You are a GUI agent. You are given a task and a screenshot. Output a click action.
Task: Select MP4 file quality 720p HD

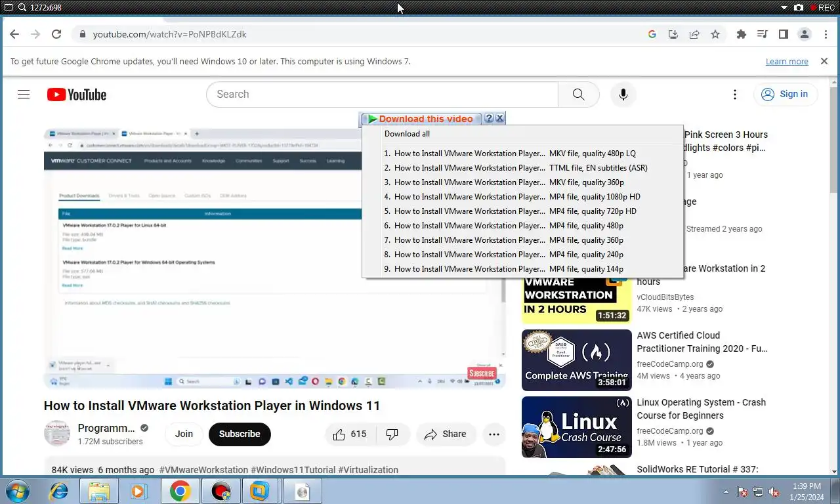(x=522, y=211)
